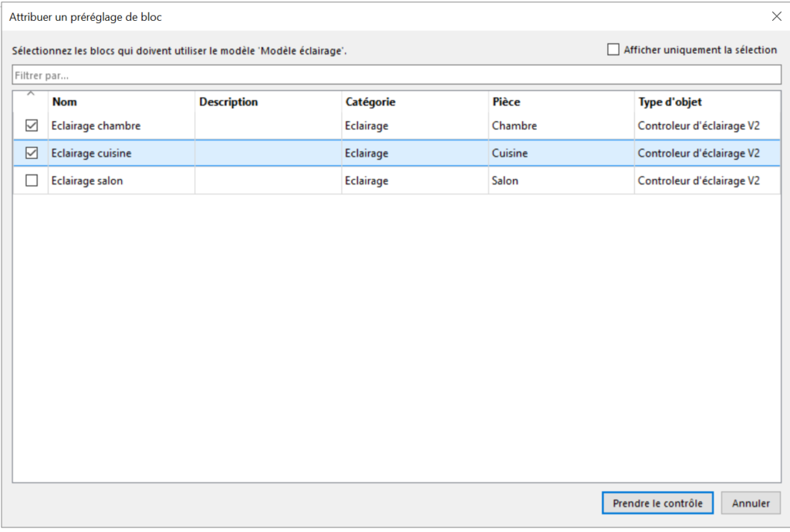Image resolution: width=790 pixels, height=532 pixels.
Task: Click the 'Salon' room cell
Action: pos(505,181)
